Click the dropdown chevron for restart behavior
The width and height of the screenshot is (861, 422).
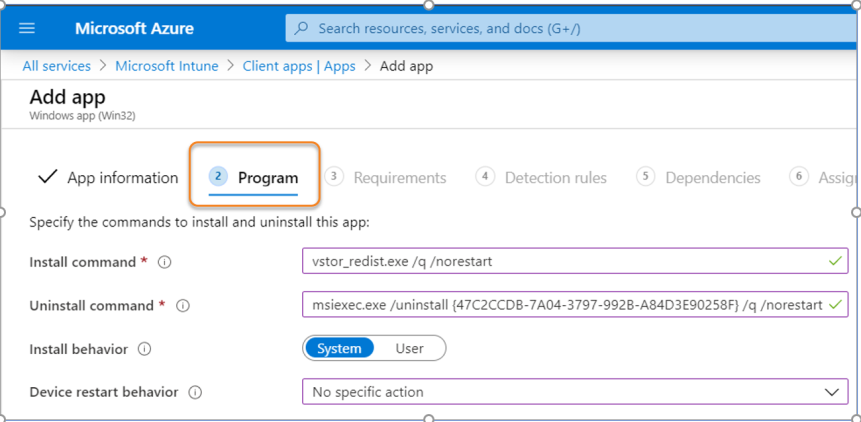[x=831, y=392]
